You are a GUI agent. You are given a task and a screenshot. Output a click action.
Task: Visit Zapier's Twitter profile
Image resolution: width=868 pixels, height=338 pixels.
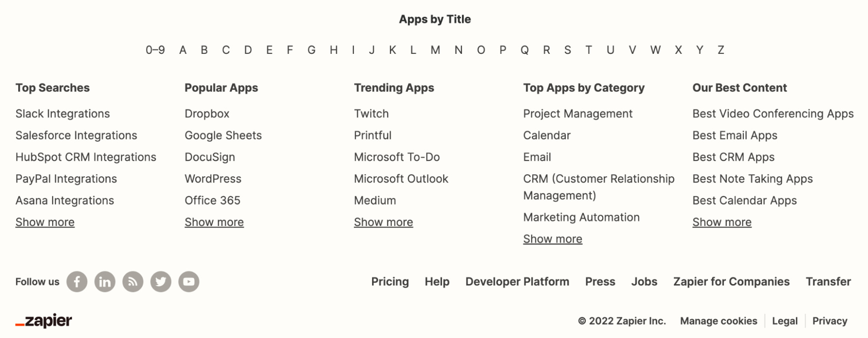pos(160,282)
